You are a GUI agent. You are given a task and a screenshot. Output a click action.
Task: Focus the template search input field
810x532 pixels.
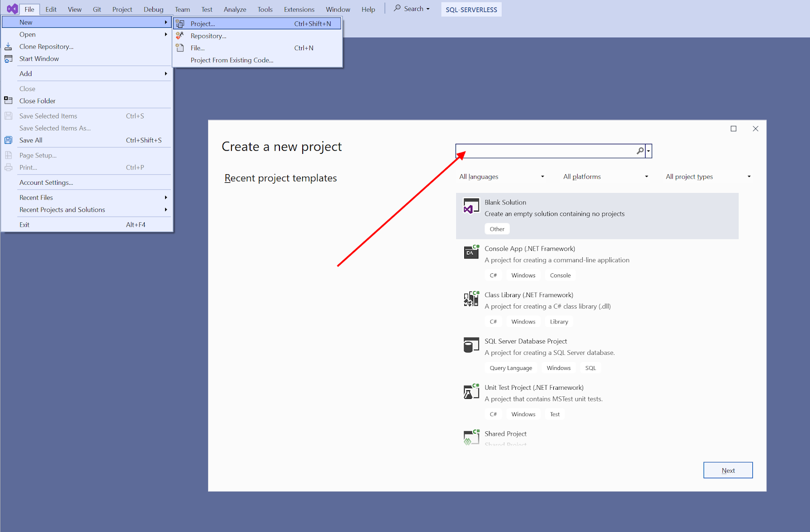pyautogui.click(x=546, y=151)
